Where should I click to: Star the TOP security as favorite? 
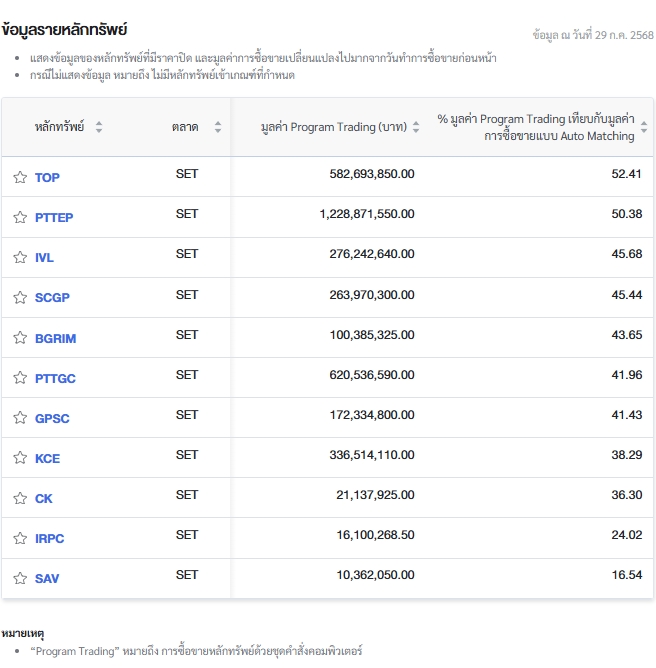pos(20,177)
